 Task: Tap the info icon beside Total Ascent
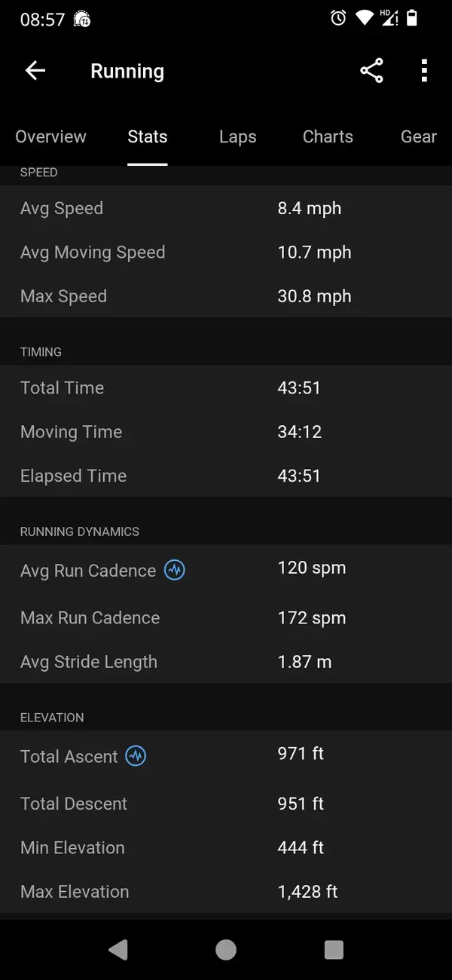[x=136, y=755]
